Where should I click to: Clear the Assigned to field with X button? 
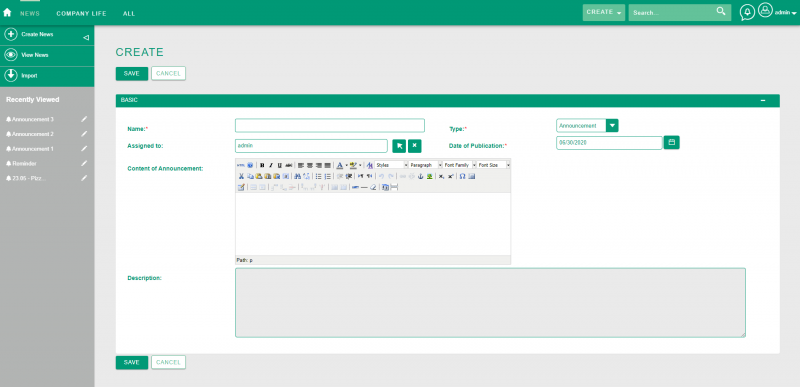(x=415, y=146)
